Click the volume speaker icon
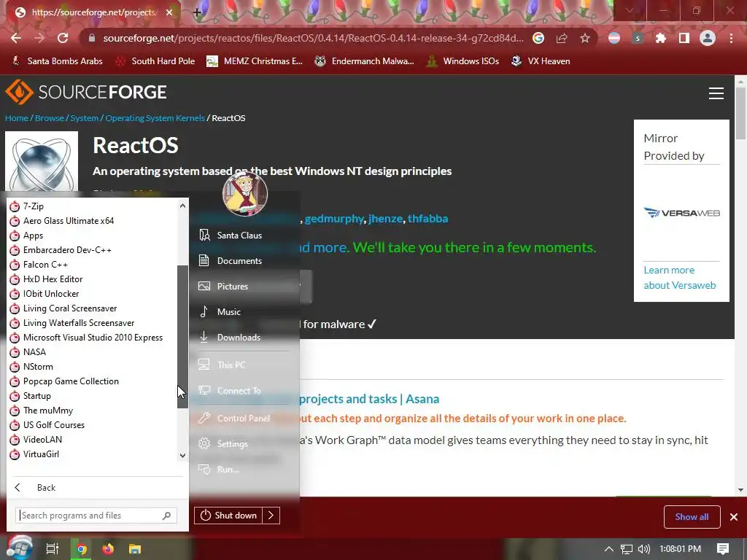The height and width of the screenshot is (560, 747). click(644, 549)
